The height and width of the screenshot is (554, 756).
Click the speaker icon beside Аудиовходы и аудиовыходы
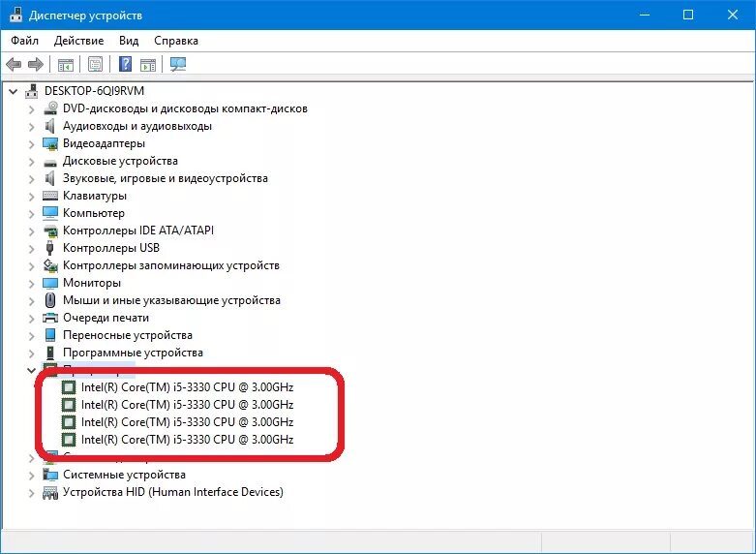tap(50, 126)
